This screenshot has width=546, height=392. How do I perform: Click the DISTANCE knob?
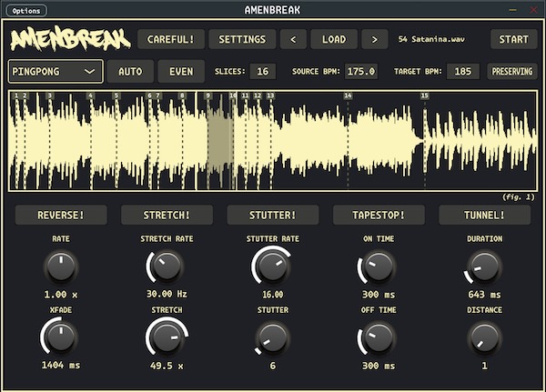484,338
